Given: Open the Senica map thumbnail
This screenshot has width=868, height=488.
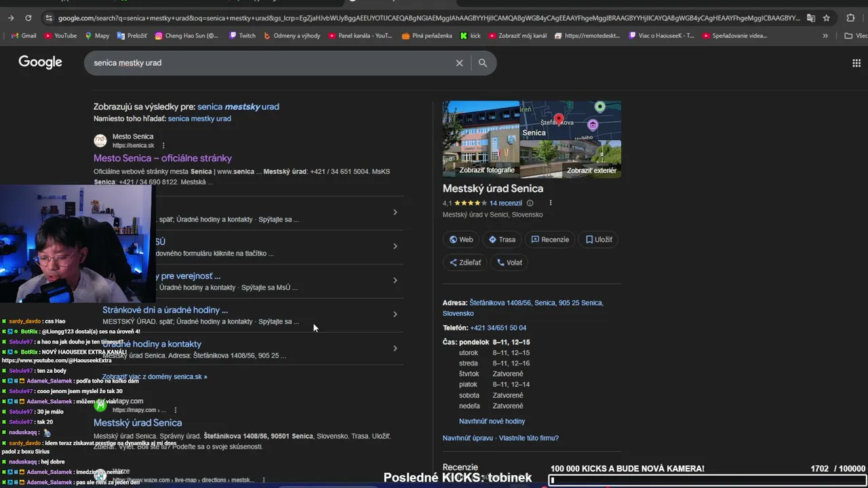Looking at the screenshot, I should (570, 120).
